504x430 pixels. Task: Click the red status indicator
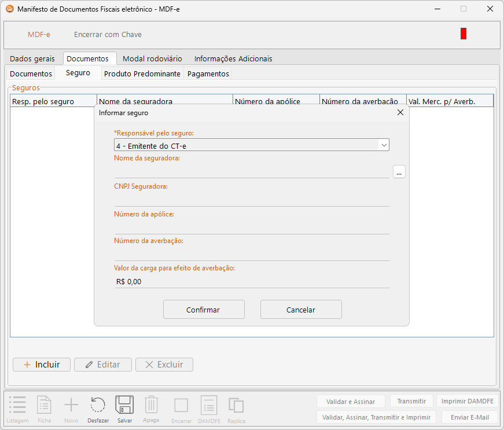pos(463,34)
